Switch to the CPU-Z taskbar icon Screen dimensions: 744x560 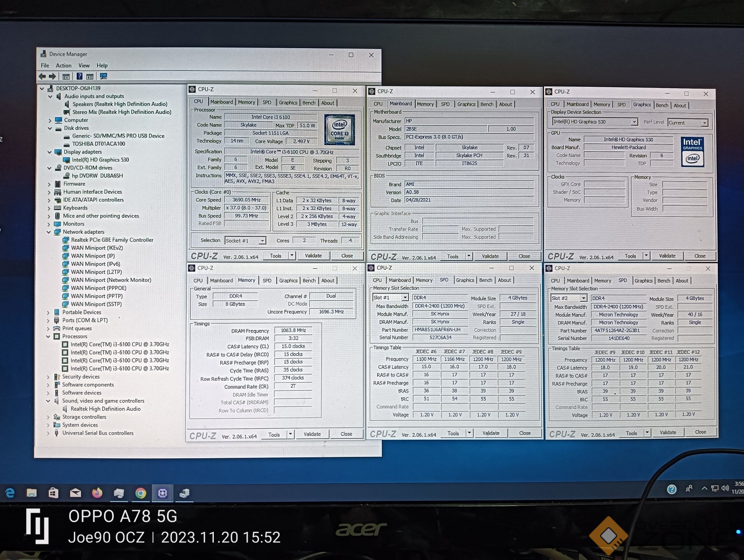click(x=162, y=493)
